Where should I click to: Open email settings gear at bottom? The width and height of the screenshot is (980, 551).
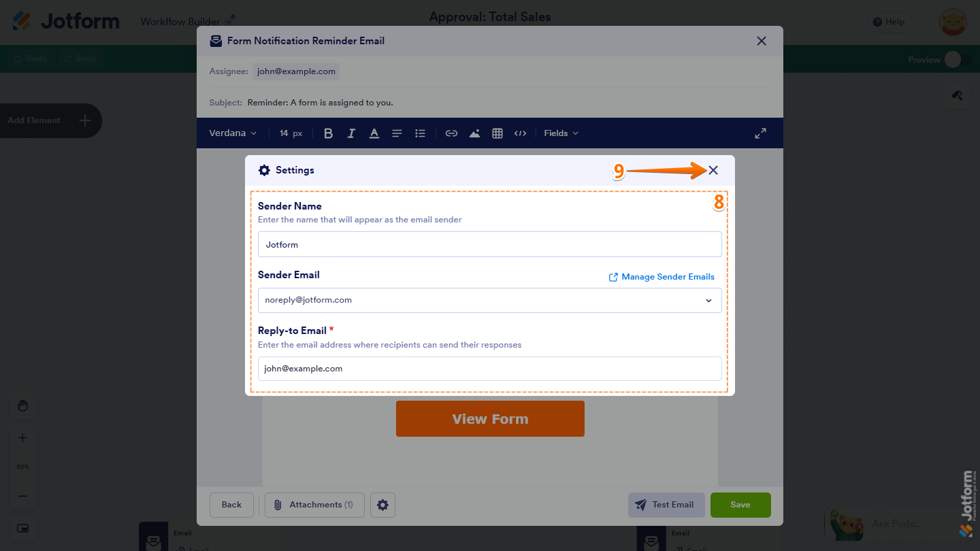382,505
